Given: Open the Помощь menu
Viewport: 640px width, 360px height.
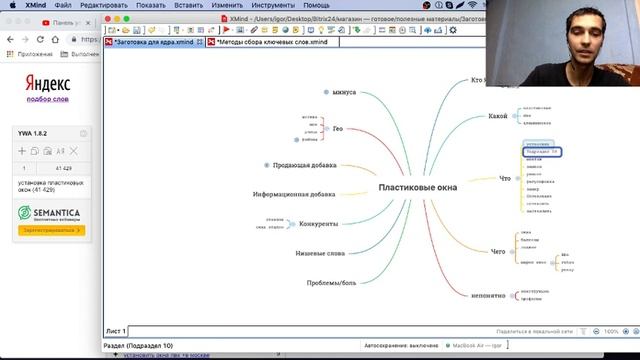Looking at the screenshot, I should coord(316,5).
